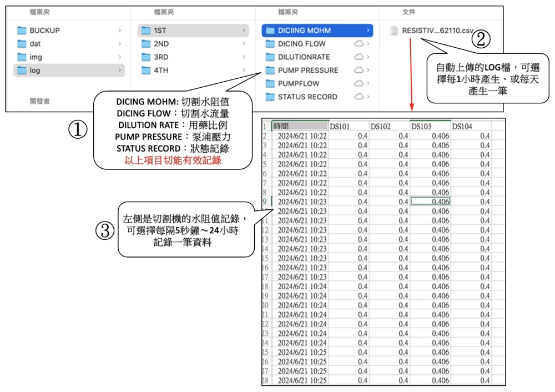Expand the log folder chevron
This screenshot has height=392, width=555.
pos(119,71)
